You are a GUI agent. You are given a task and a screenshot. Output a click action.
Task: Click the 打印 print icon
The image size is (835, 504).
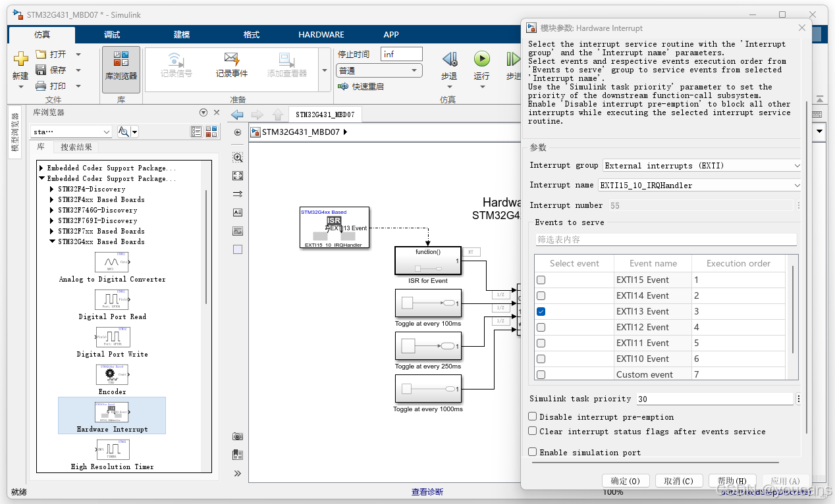[41, 86]
